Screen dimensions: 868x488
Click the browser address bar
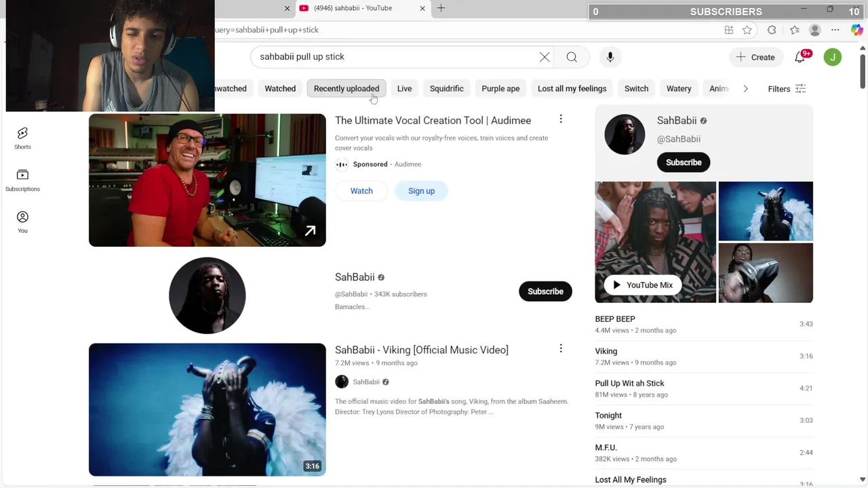[x=468, y=30]
